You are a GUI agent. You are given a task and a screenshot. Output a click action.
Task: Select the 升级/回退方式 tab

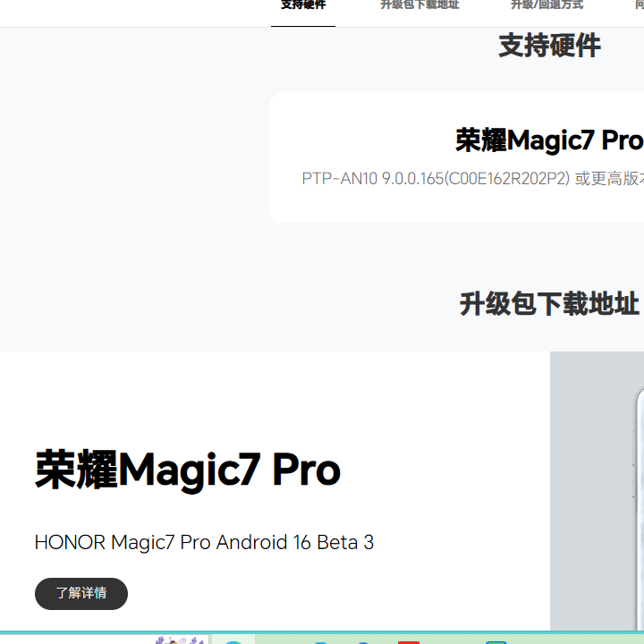[x=547, y=5]
